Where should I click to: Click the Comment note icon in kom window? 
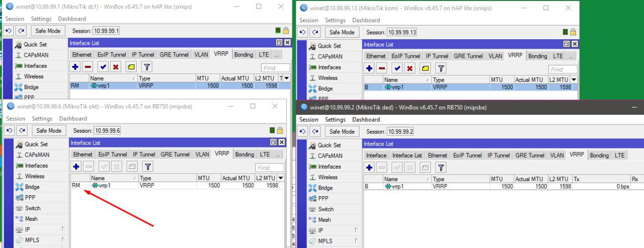425,68
